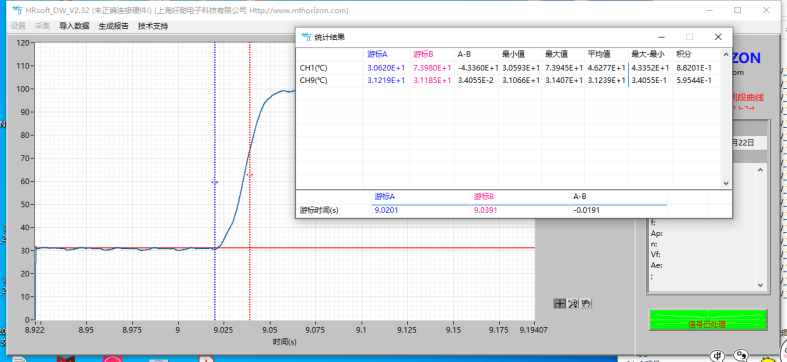Image resolution: width=787 pixels, height=362 pixels.
Task: Grab the blue cursor A diamond handle
Action: click(x=215, y=183)
